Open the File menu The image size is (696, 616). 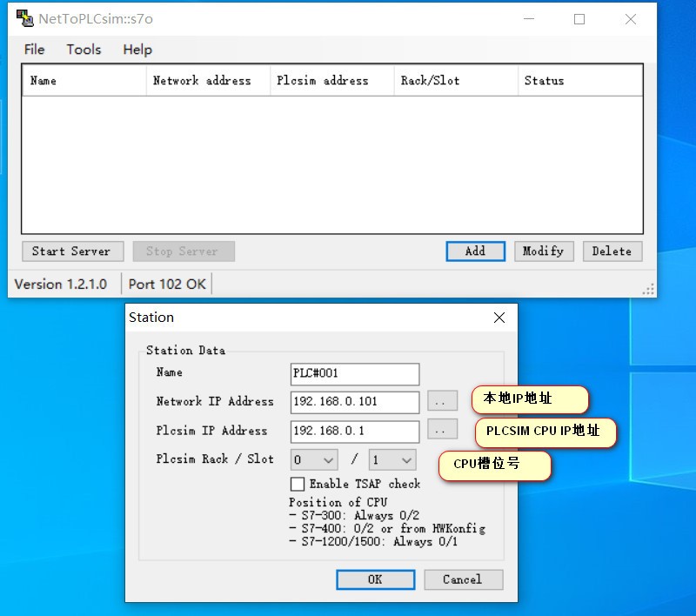(34, 50)
